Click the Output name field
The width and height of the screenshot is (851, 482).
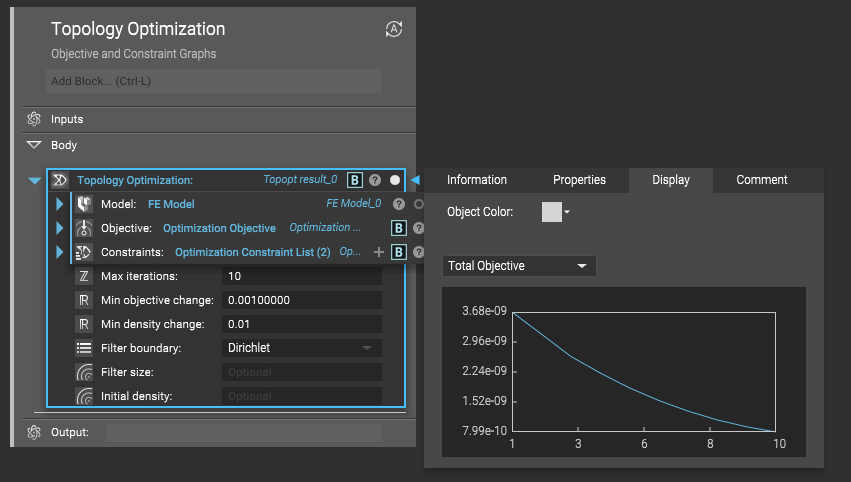coord(244,433)
